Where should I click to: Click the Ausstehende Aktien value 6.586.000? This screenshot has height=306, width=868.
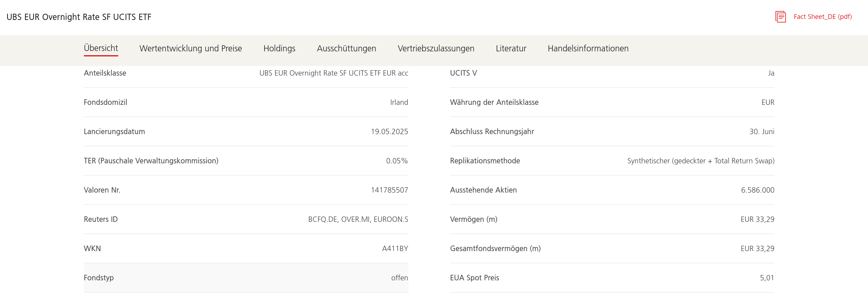click(757, 190)
